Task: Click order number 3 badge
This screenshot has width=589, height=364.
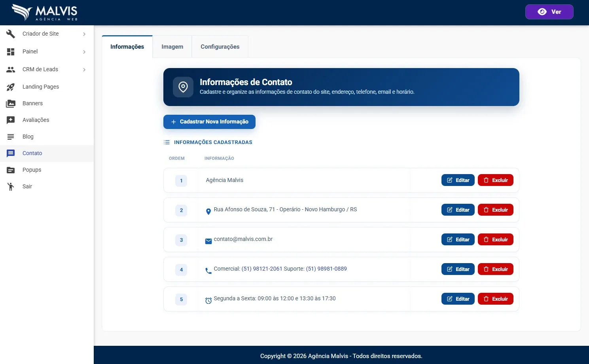Action: click(x=181, y=240)
